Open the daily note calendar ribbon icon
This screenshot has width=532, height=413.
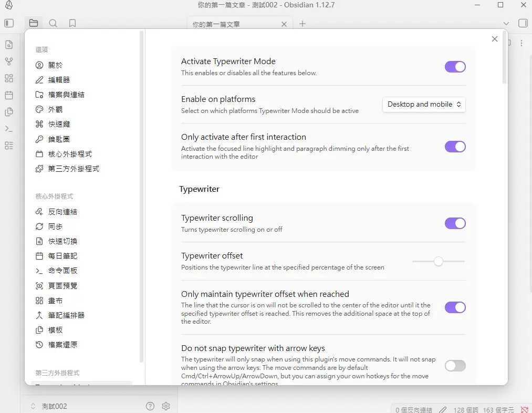pyautogui.click(x=9, y=95)
